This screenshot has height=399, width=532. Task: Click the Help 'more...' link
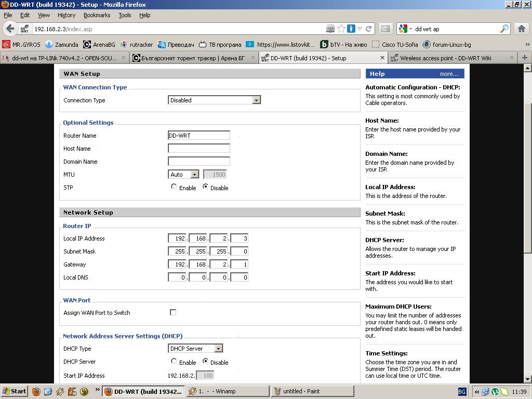(449, 74)
